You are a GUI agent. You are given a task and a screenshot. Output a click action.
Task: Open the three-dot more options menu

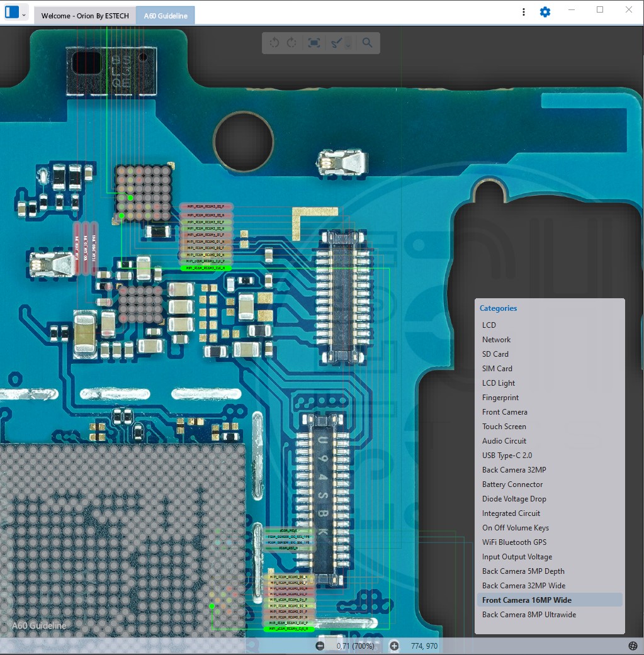(x=524, y=12)
